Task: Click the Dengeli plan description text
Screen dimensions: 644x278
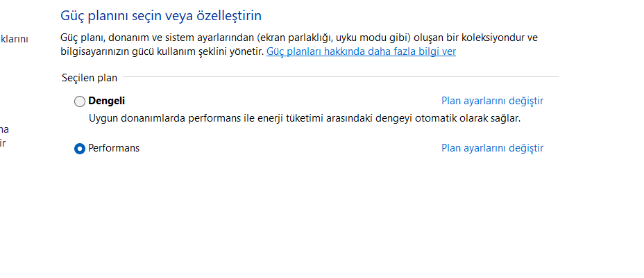Action: tap(304, 118)
